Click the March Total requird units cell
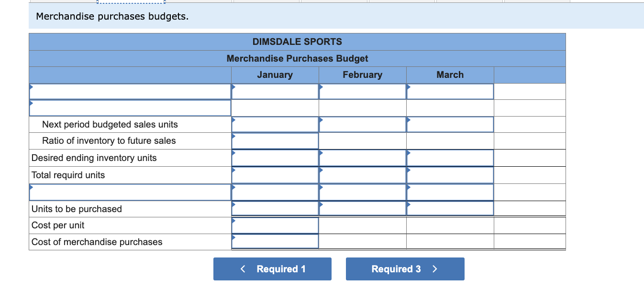This screenshot has width=644, height=300. pos(450,175)
